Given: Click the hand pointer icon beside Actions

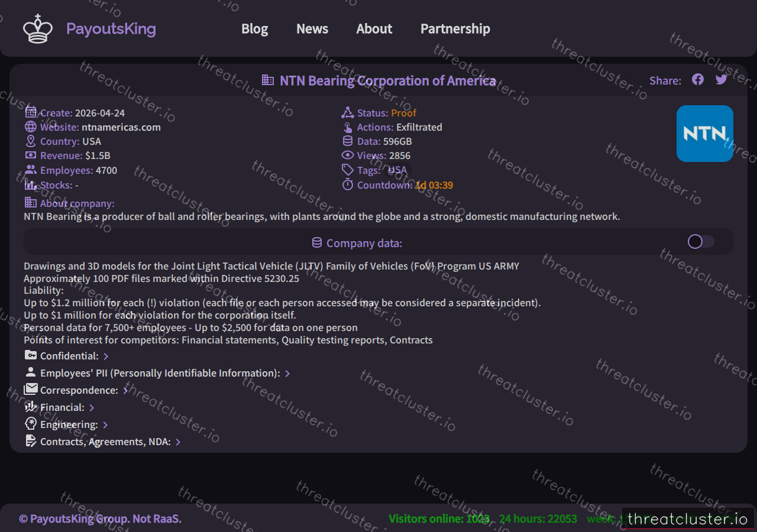Looking at the screenshot, I should pyautogui.click(x=347, y=126).
